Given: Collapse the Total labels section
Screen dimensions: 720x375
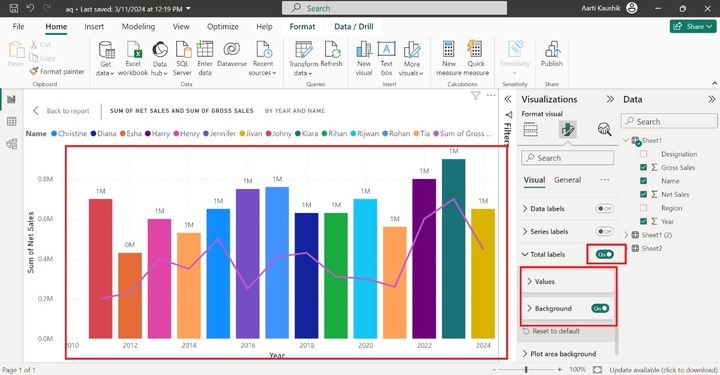Looking at the screenshot, I should [x=525, y=254].
